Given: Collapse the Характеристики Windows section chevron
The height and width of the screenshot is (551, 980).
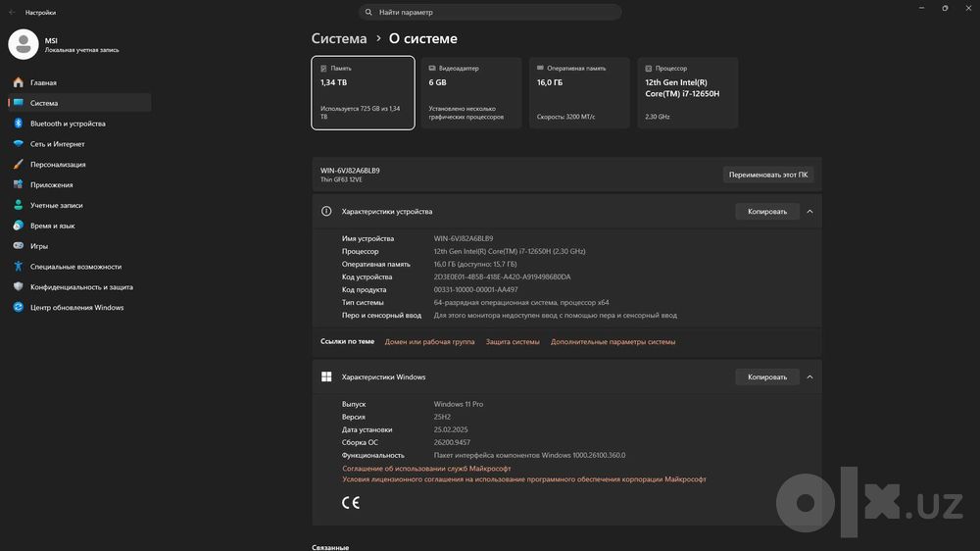Looking at the screenshot, I should coord(810,376).
